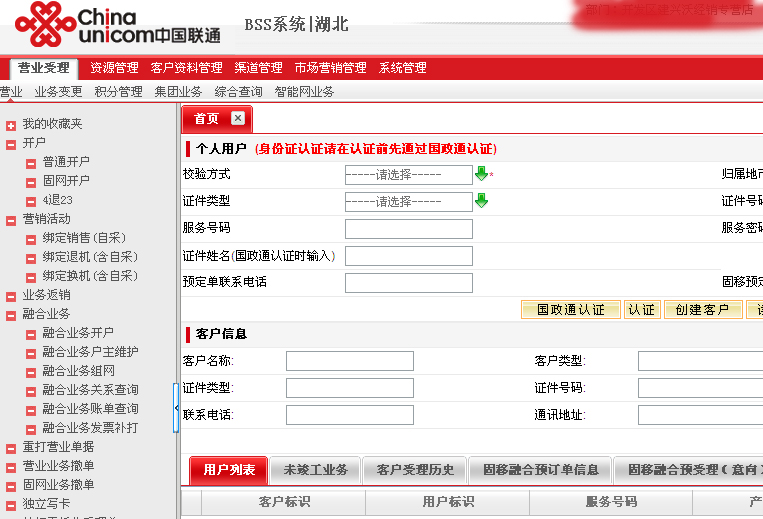Open 校验方式 dropdown green arrow
Image resolution: width=763 pixels, height=519 pixels.
pos(481,174)
